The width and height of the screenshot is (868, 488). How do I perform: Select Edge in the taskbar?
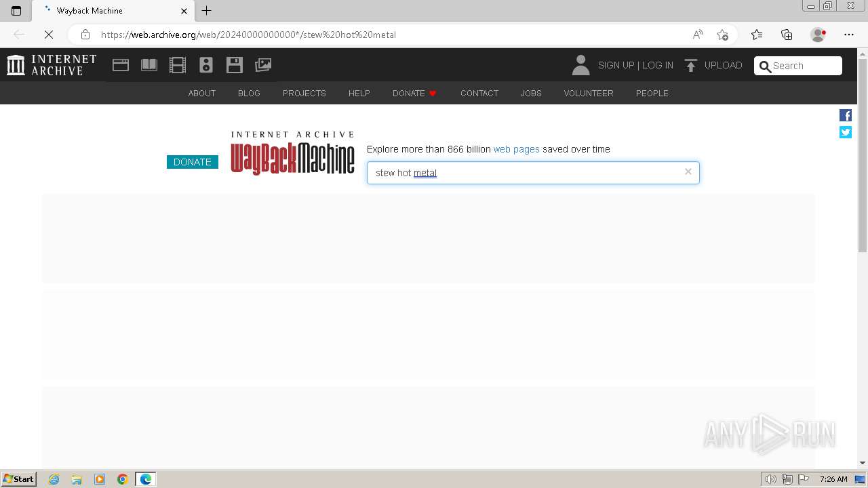[146, 479]
